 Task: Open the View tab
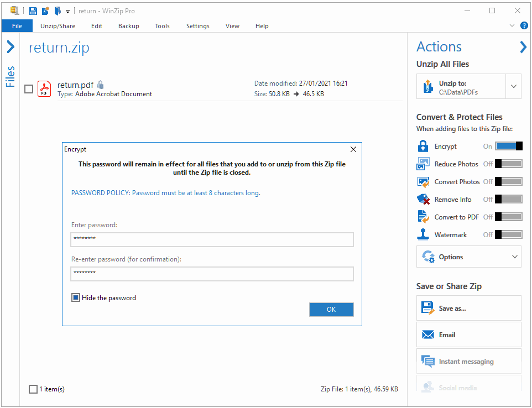tap(232, 26)
